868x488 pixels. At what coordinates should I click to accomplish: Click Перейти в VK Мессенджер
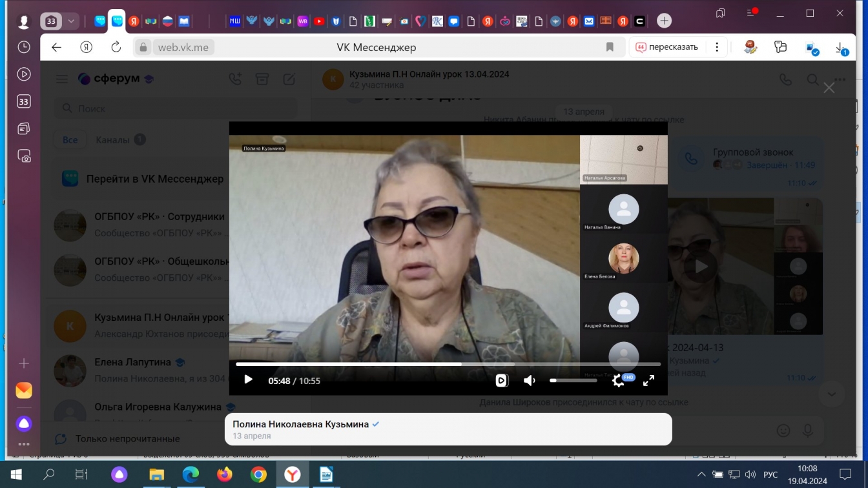click(155, 179)
